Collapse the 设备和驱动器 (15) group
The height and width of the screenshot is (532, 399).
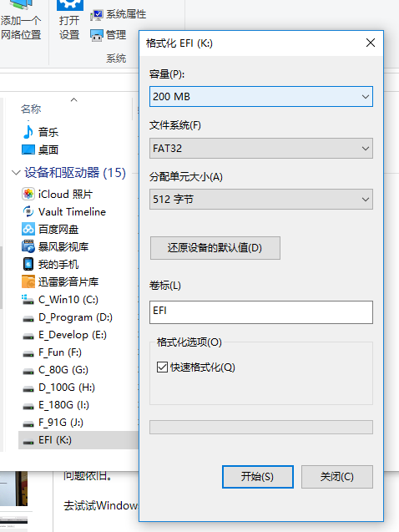[x=16, y=173]
